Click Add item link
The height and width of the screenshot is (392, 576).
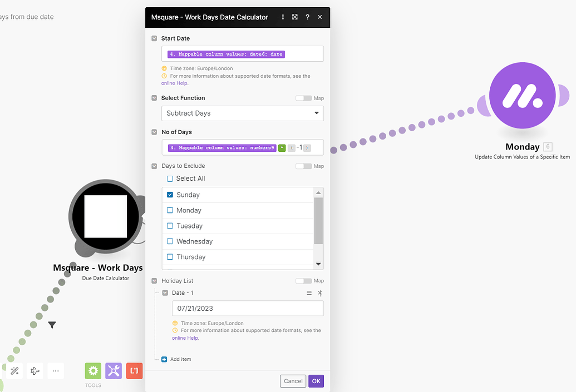coord(180,359)
